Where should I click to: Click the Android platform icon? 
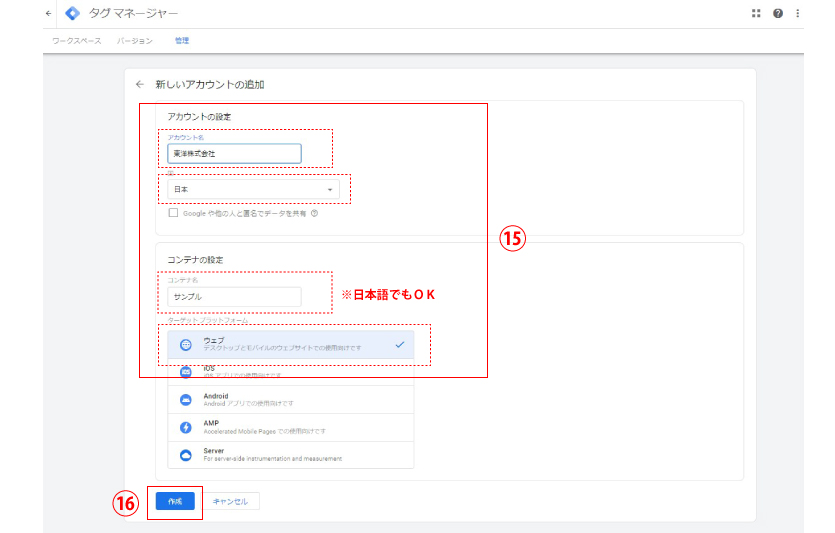[185, 400]
